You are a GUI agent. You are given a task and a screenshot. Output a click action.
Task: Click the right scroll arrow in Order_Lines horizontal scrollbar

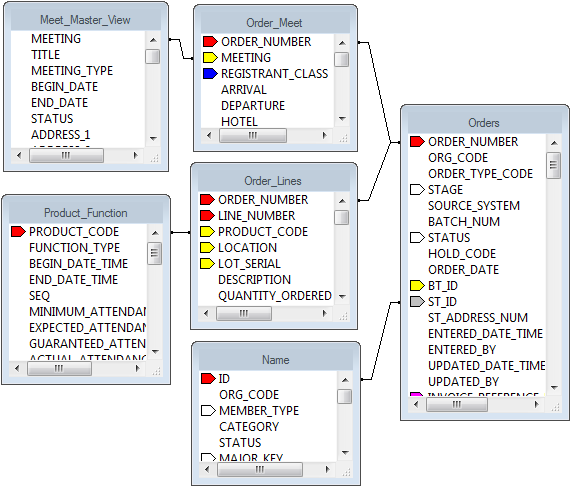(325, 313)
